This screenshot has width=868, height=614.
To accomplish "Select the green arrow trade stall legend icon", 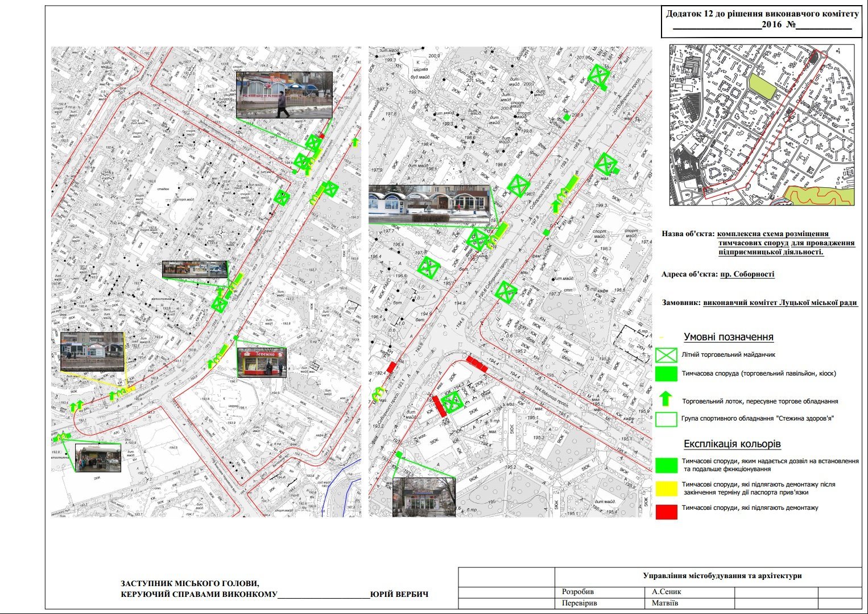I will pyautogui.click(x=666, y=398).
